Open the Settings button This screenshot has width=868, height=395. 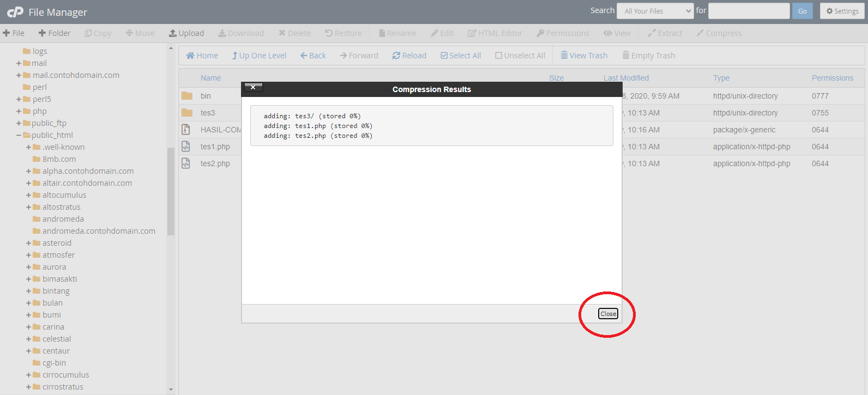pos(842,11)
